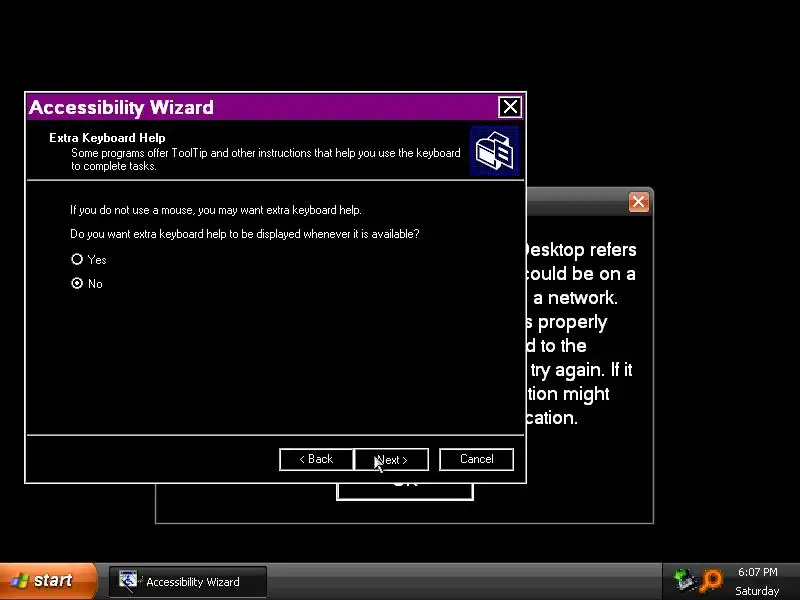This screenshot has height=600, width=800.
Task: Click the 6:07 PM clock
Action: 758,572
